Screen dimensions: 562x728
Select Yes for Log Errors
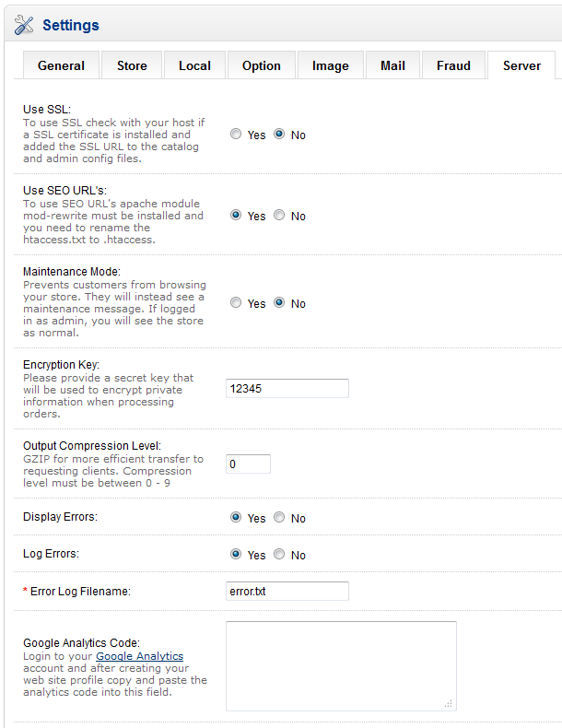pos(236,555)
